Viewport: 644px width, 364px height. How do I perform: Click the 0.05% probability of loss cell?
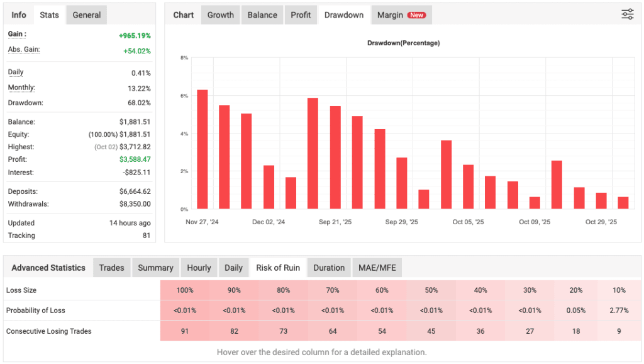coord(576,310)
